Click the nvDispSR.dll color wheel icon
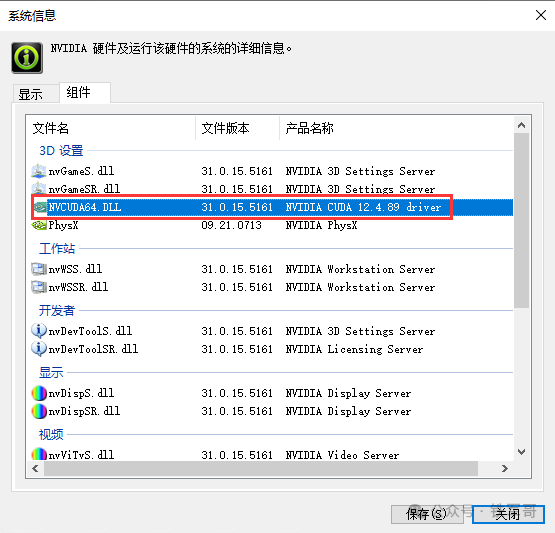The height and width of the screenshot is (533, 555). [39, 411]
